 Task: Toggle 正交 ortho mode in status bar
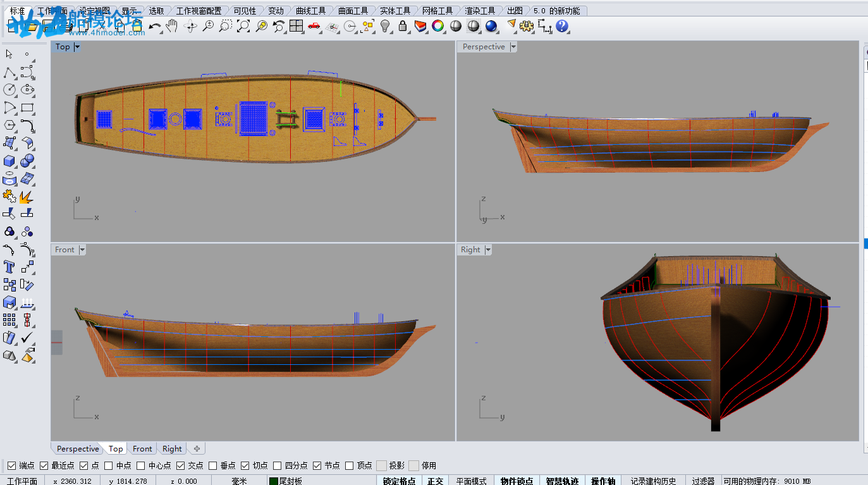pos(435,481)
